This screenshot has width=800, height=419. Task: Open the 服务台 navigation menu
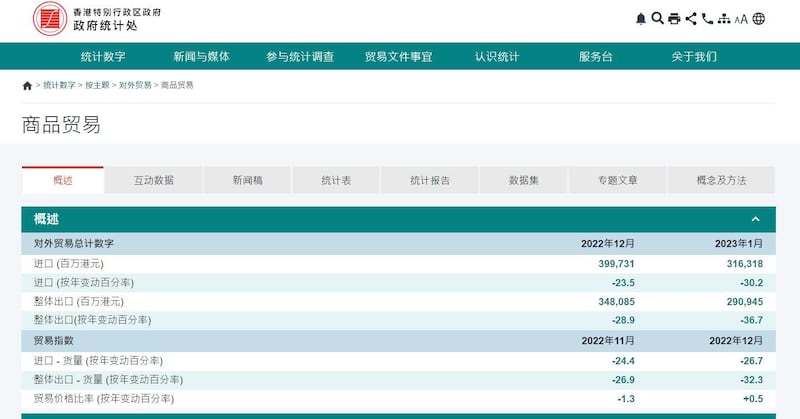595,57
